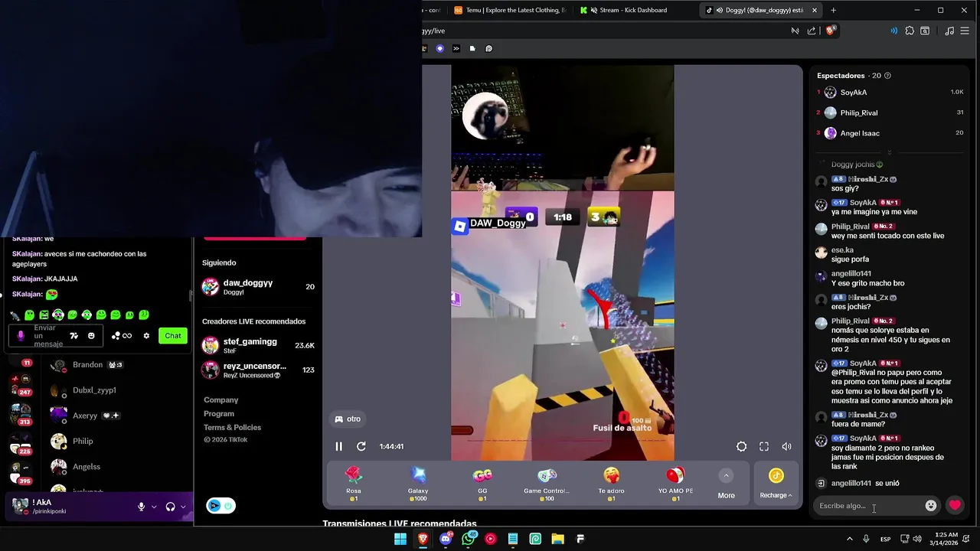
Task: Open reyz_uncensor... recommended creator
Action: [258, 370]
